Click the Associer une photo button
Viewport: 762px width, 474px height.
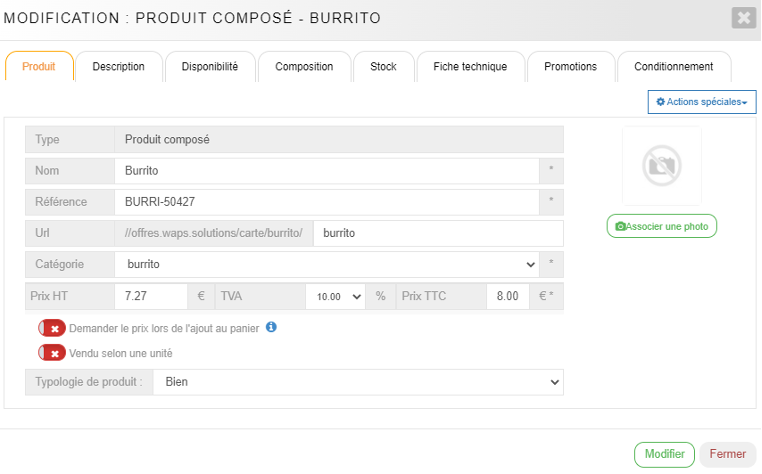662,227
